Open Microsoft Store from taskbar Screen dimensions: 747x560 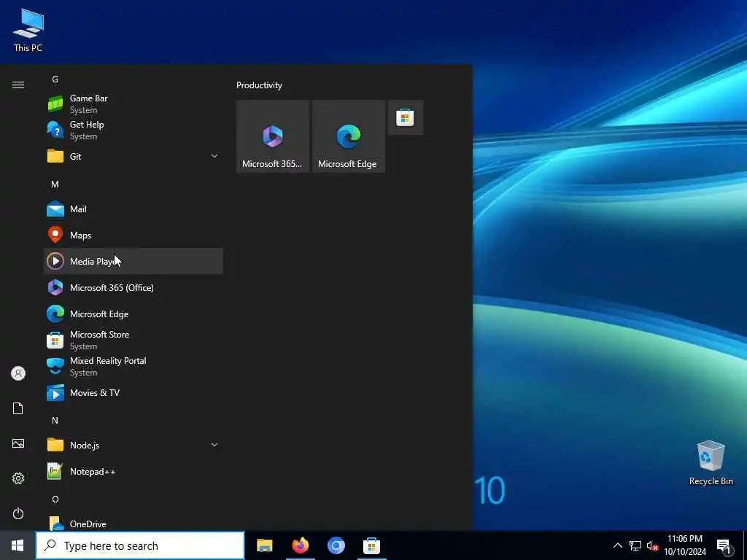tap(371, 545)
